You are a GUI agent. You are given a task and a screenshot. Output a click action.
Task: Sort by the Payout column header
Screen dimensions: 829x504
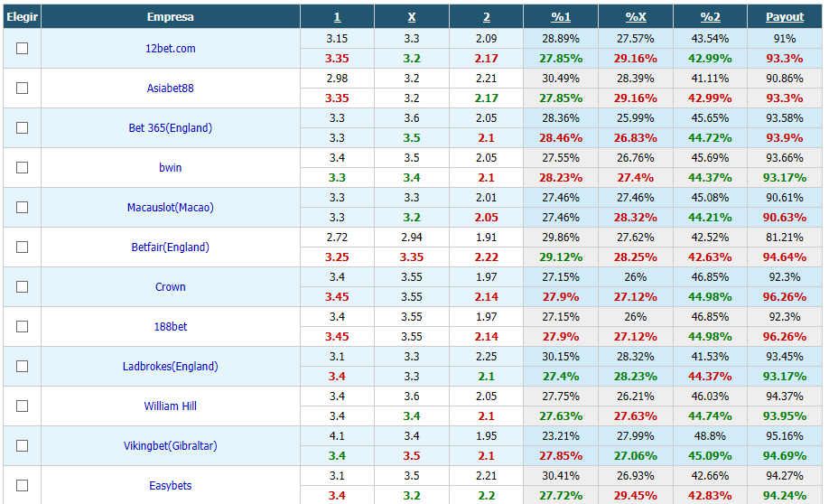pos(785,17)
